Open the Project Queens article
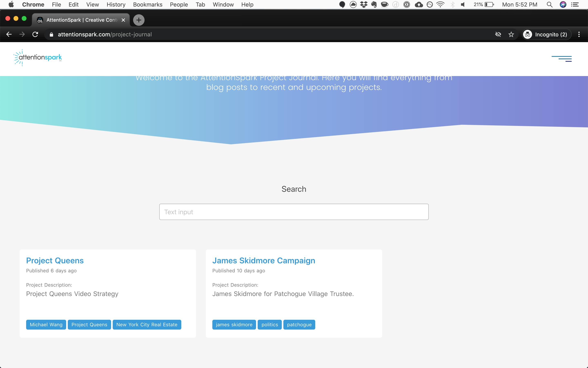The image size is (588, 368). [x=55, y=260]
